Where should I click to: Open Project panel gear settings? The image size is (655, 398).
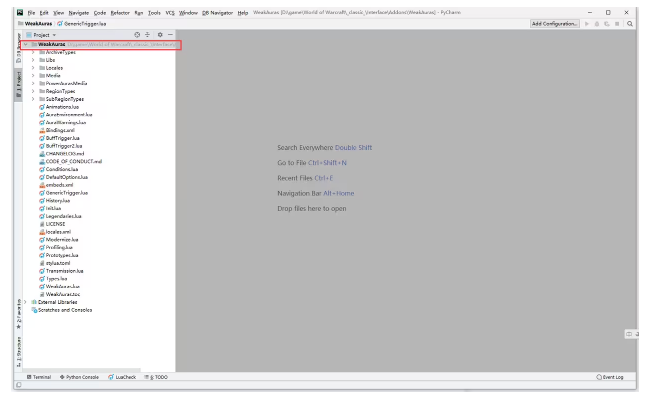pyautogui.click(x=160, y=35)
